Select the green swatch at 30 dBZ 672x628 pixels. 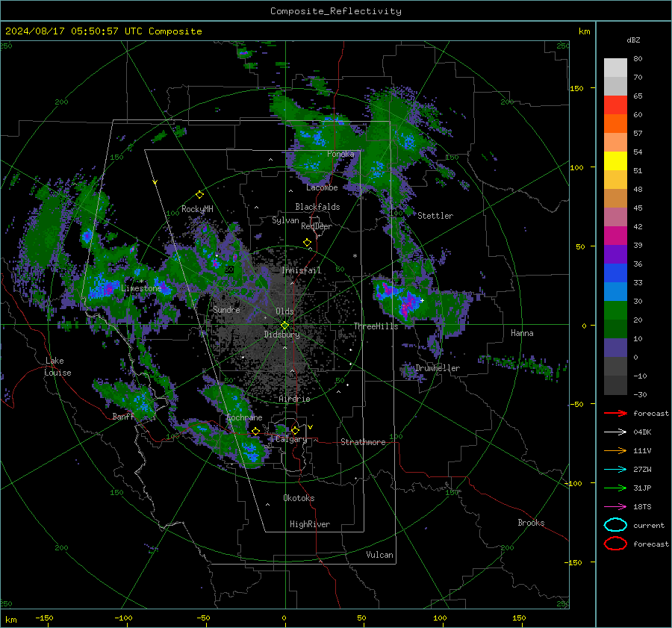615,310
